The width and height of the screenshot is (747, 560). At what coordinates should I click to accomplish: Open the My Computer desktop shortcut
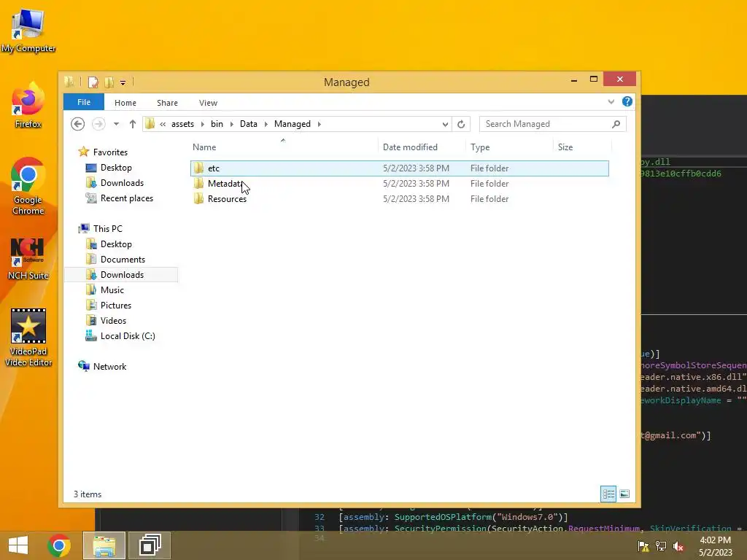(x=28, y=31)
